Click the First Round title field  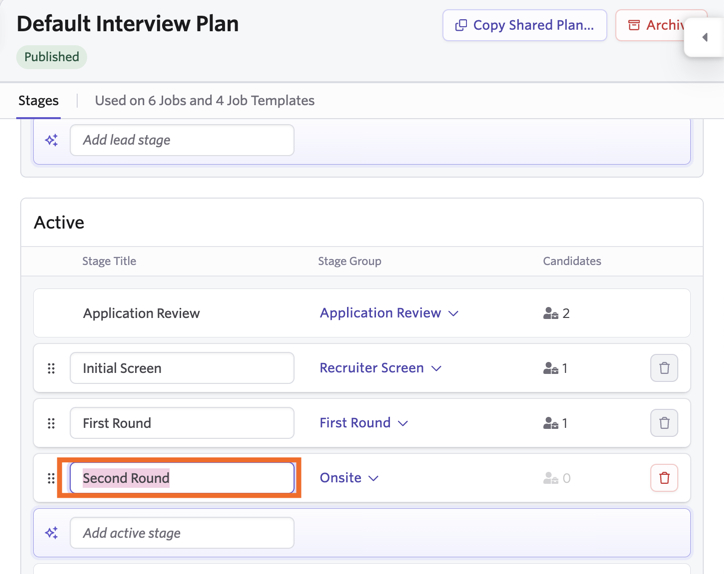pos(182,423)
